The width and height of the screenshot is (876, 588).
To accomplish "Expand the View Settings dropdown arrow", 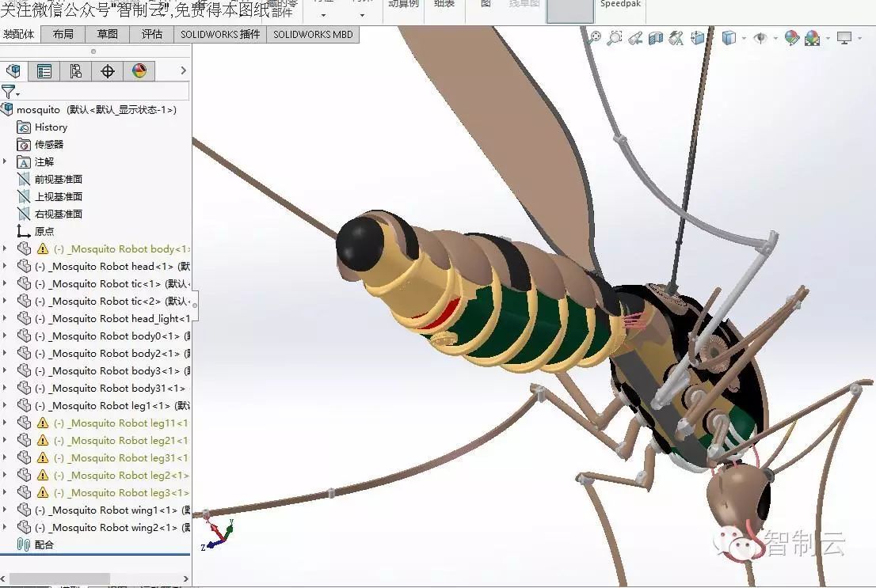I will tap(859, 38).
